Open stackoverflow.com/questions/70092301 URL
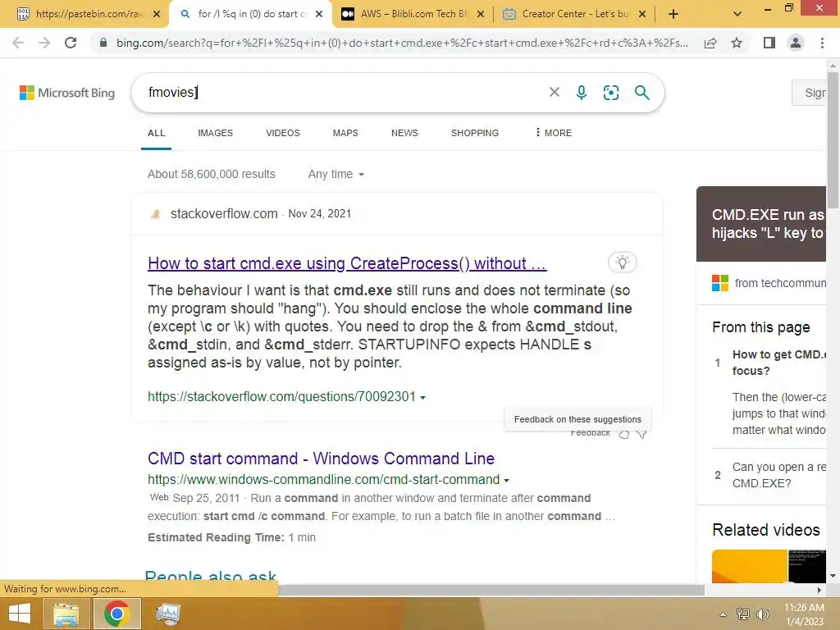Screen dimensions: 840x630 (x=282, y=396)
